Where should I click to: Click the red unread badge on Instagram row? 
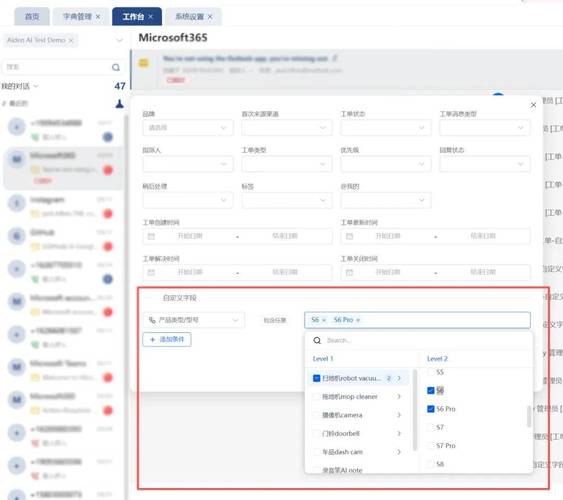pyautogui.click(x=108, y=214)
